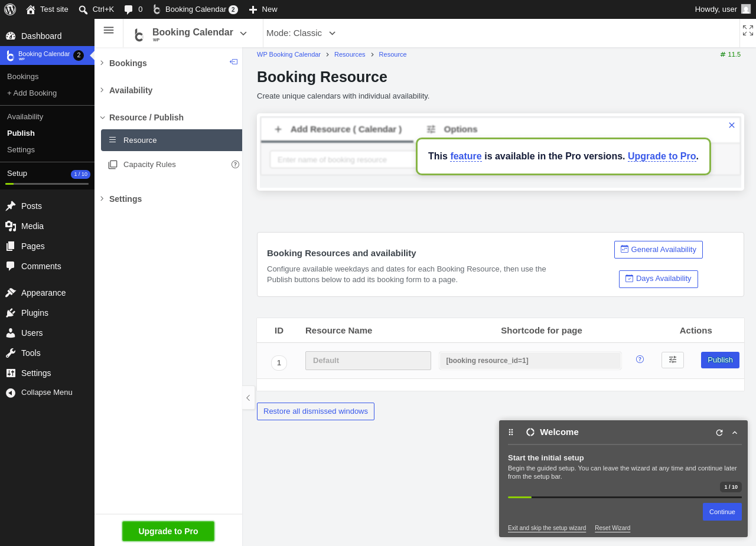This screenshot has width=756, height=546.
Task: Select Bookings in the black WordPress sidebar
Action: coord(23,77)
